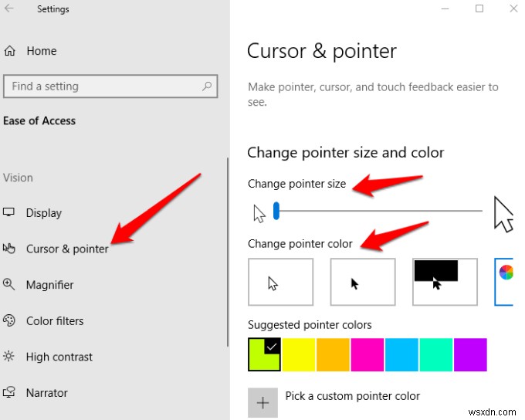Open the Home settings page
The width and height of the screenshot is (525, 420).
click(42, 51)
